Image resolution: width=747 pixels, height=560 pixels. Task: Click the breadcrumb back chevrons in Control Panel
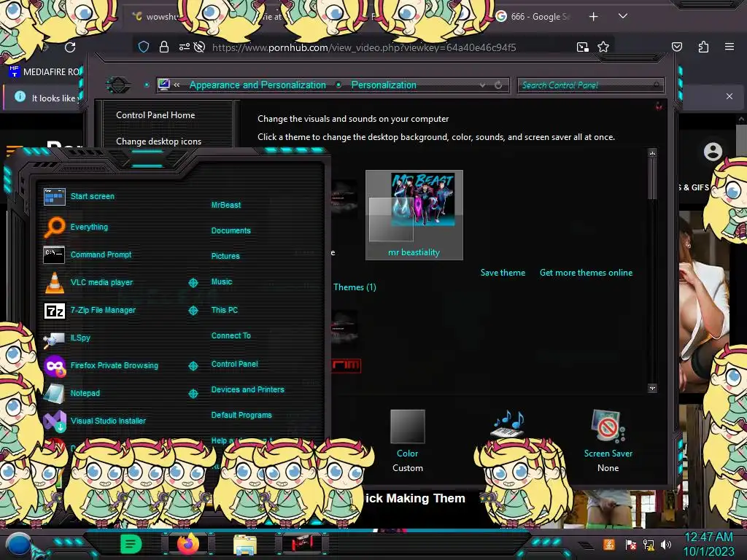click(x=177, y=85)
